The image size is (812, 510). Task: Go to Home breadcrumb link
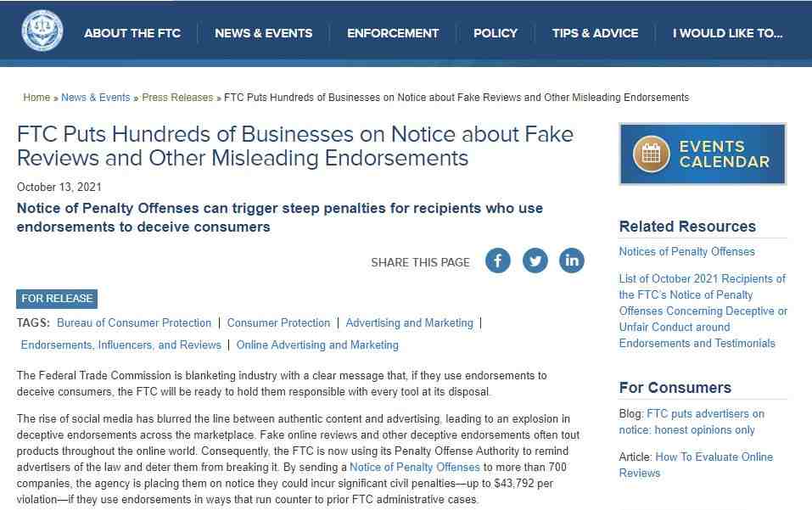pyautogui.click(x=36, y=98)
